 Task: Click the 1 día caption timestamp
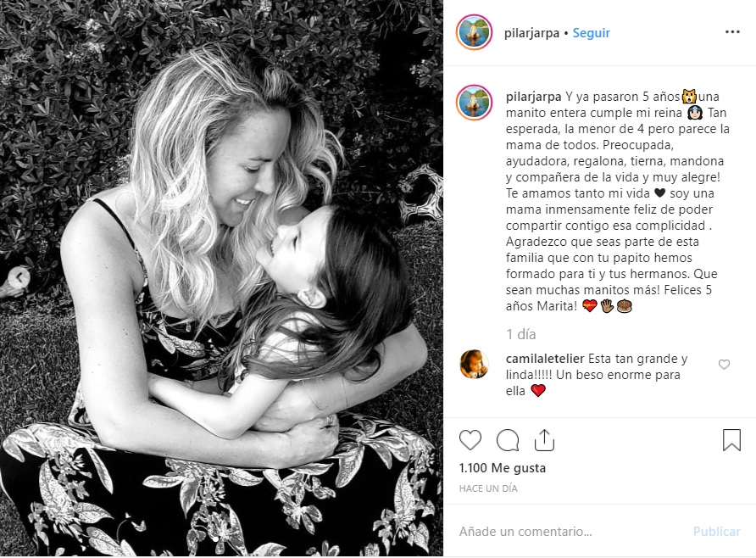(520, 334)
